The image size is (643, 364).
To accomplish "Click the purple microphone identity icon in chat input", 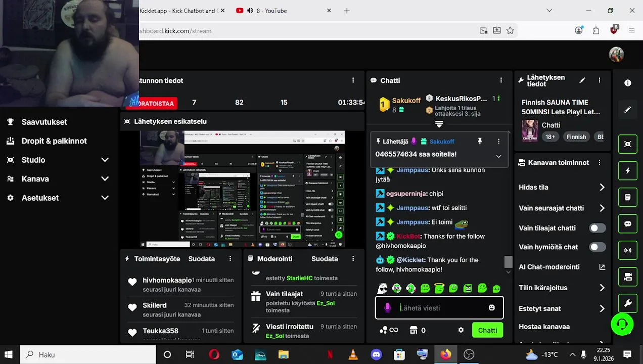I will pyautogui.click(x=388, y=307).
